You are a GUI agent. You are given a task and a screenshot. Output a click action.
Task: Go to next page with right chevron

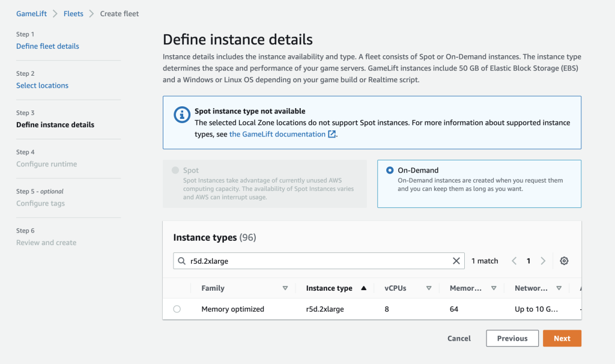point(543,261)
